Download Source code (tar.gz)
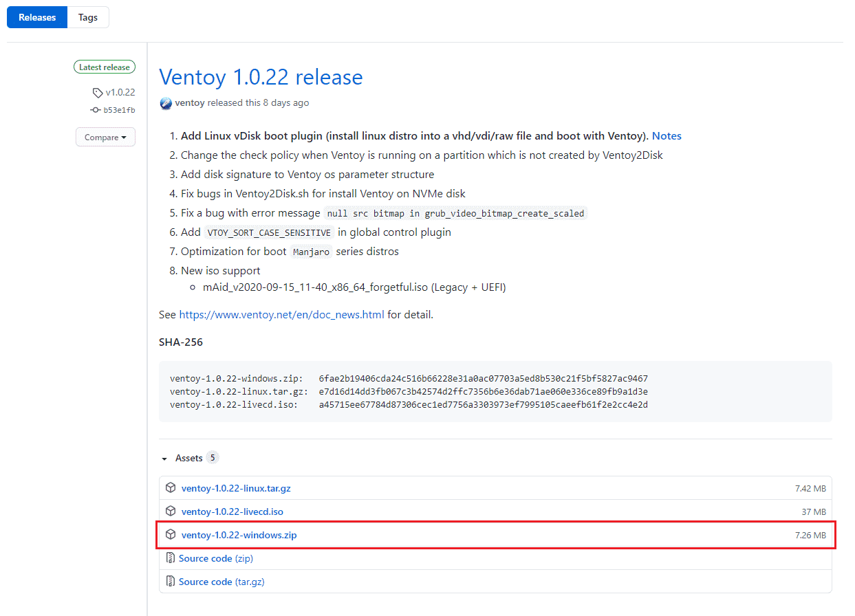Image resolution: width=855 pixels, height=616 pixels. (x=221, y=582)
